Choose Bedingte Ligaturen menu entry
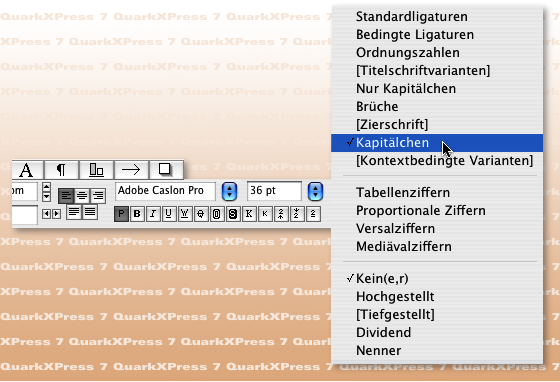The width and height of the screenshot is (560, 382). (437, 35)
